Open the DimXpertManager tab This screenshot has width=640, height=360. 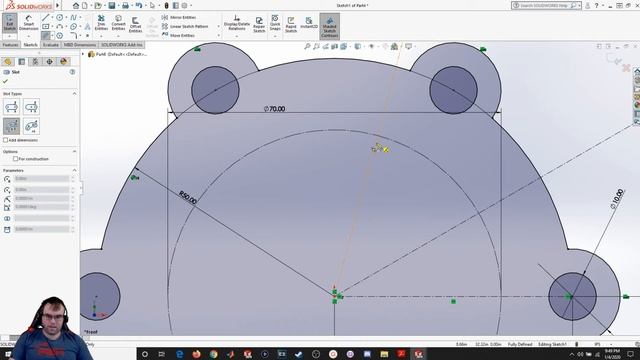pyautogui.click(x=49, y=62)
